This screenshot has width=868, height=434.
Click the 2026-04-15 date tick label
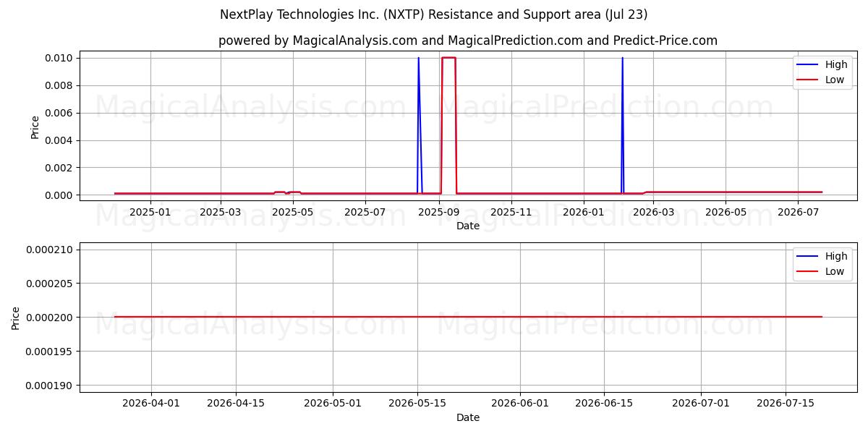coord(236,404)
